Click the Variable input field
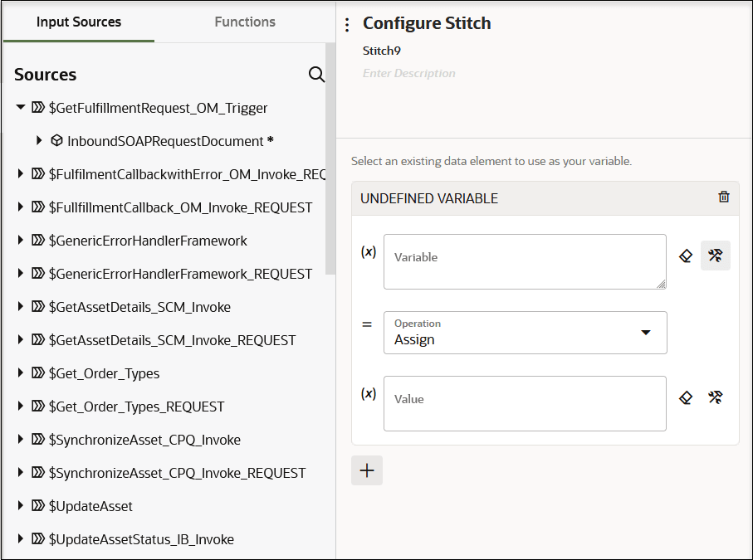The width and height of the screenshot is (753, 560). (525, 261)
